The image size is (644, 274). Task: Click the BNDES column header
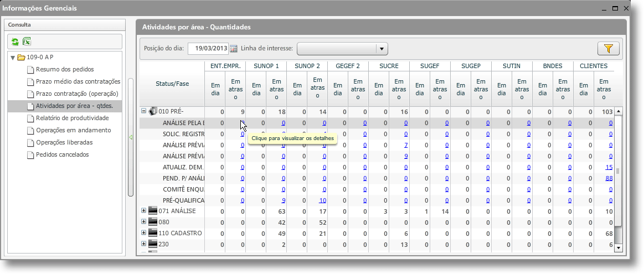pos(553,66)
